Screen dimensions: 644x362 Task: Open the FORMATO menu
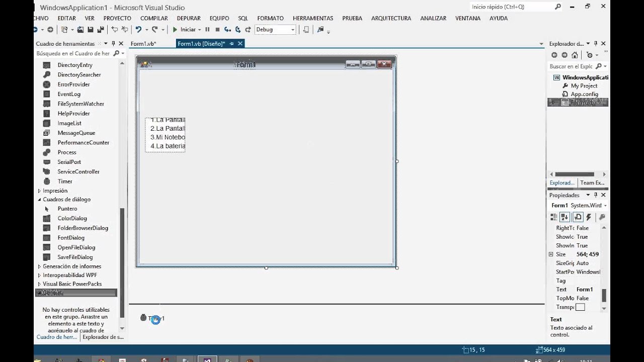tap(271, 18)
